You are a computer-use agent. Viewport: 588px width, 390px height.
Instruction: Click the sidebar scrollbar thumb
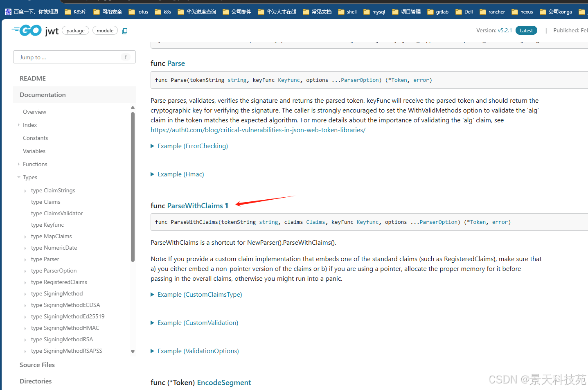point(133,187)
